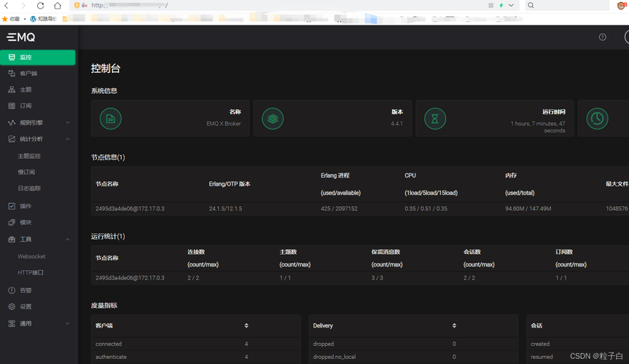
Task: Click the EMQ logo
Action: [x=21, y=37]
